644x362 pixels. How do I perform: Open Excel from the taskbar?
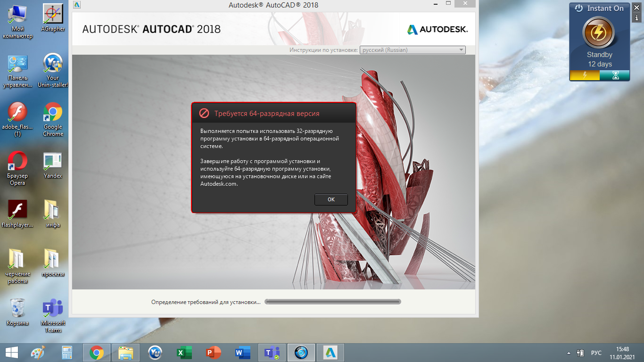pos(184,352)
